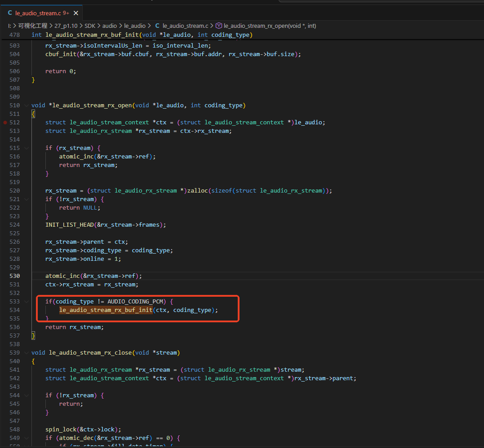Open the 可視化工程 breadcrumb folder
Image resolution: width=484 pixels, height=448 pixels.
[x=33, y=26]
